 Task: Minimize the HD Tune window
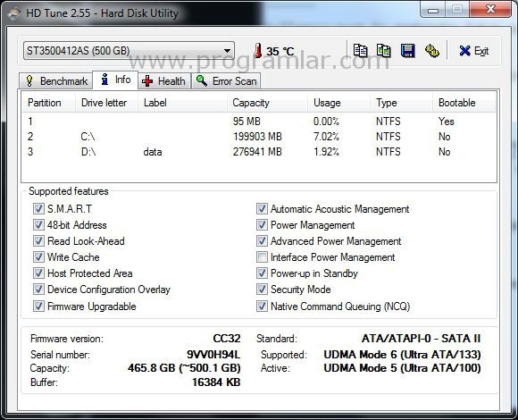tap(433, 10)
